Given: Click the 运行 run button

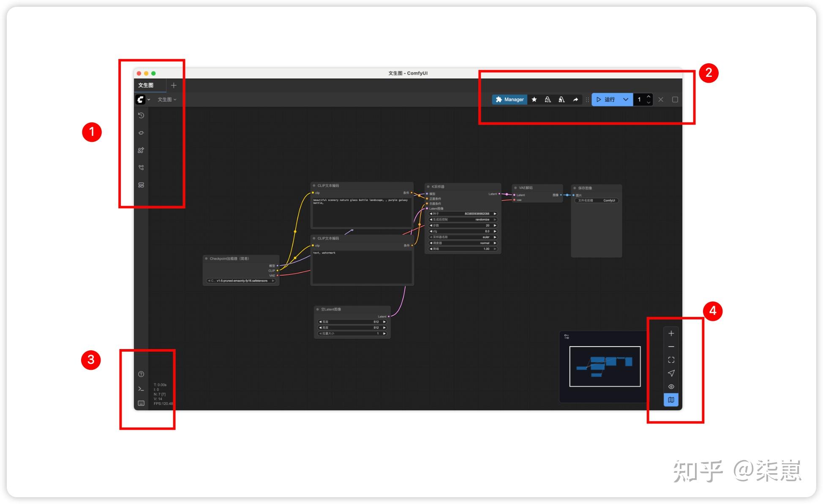Looking at the screenshot, I should tap(605, 100).
